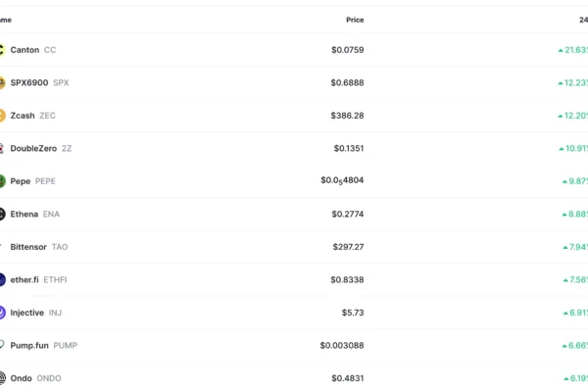Image resolution: width=588 pixels, height=392 pixels.
Task: Click the DoubleZero coin logo
Action: [2, 148]
